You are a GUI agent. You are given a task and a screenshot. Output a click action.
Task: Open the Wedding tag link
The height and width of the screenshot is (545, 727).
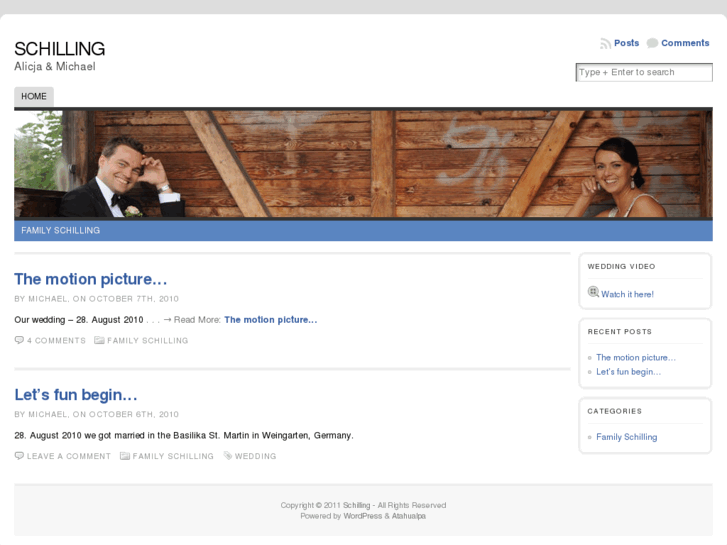tap(255, 456)
